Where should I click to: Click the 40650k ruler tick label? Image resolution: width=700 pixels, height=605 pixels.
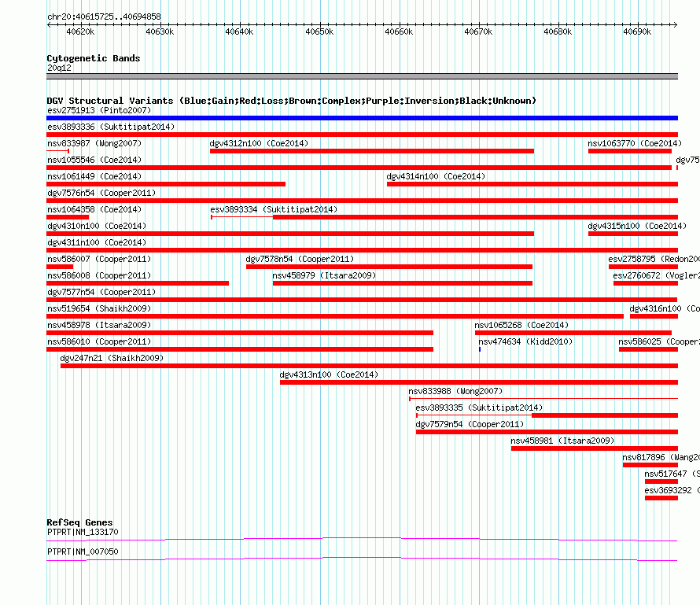click(x=319, y=31)
